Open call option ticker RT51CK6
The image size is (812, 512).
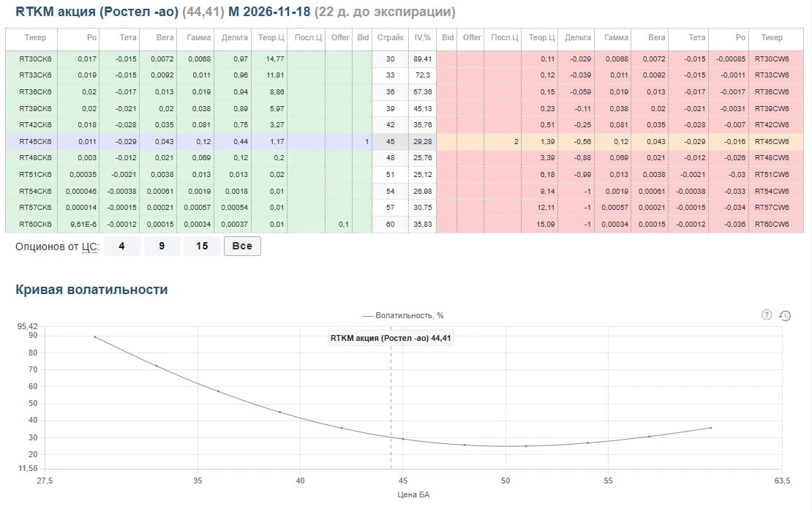[35, 175]
